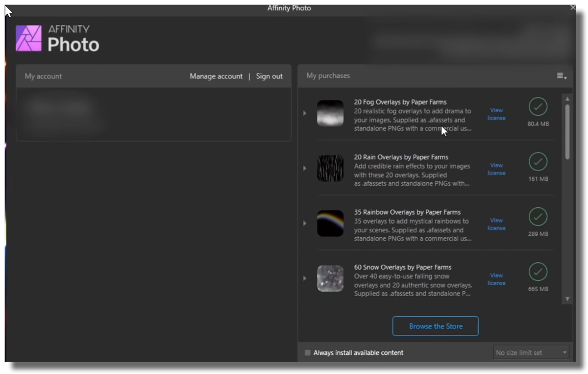588x374 pixels.
Task: Click the 161 MB size label
Action: point(538,179)
